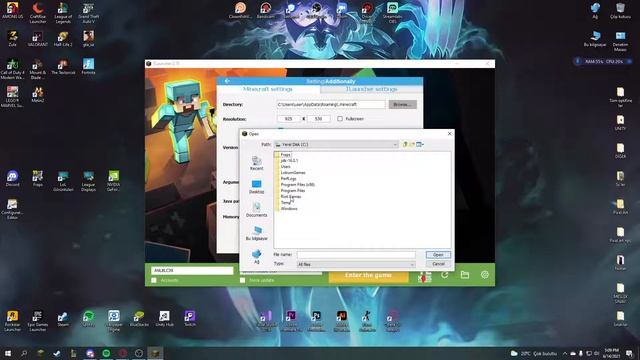Click the Steam taskbar icon
640x360 pixels.
57,353
